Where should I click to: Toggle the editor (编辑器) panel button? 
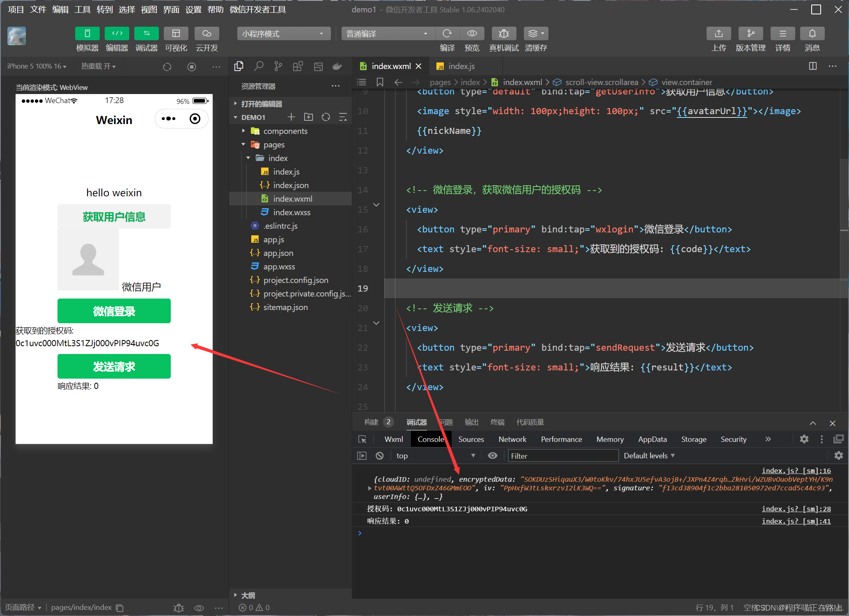[x=117, y=34]
